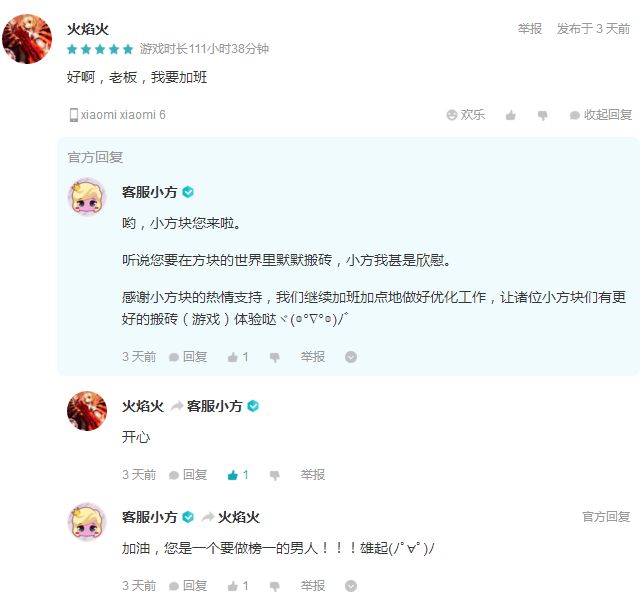Click the verified badge beside 客服小方 in the official reply box
The image size is (640, 603).
(x=188, y=192)
